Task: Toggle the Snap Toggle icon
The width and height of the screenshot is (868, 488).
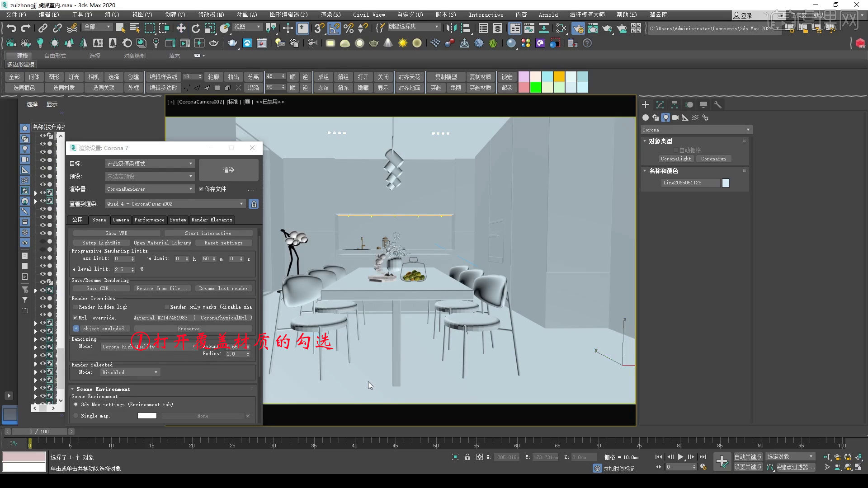Action: [319, 28]
